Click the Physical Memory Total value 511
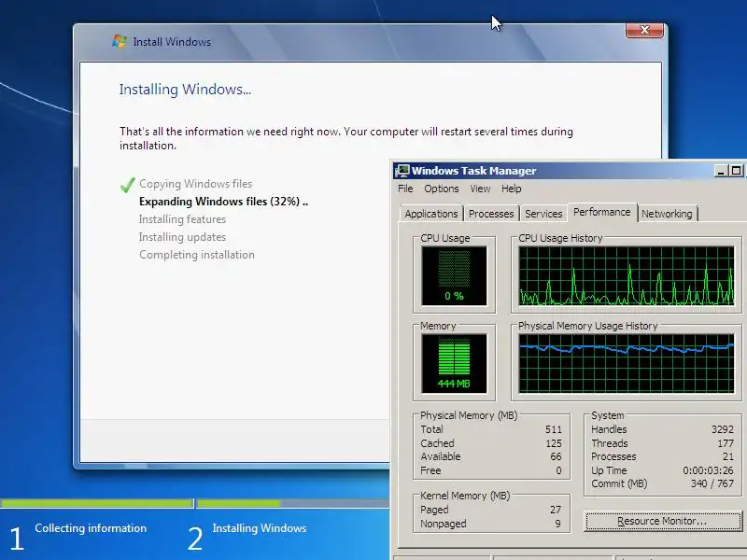747x560 pixels. click(x=554, y=429)
